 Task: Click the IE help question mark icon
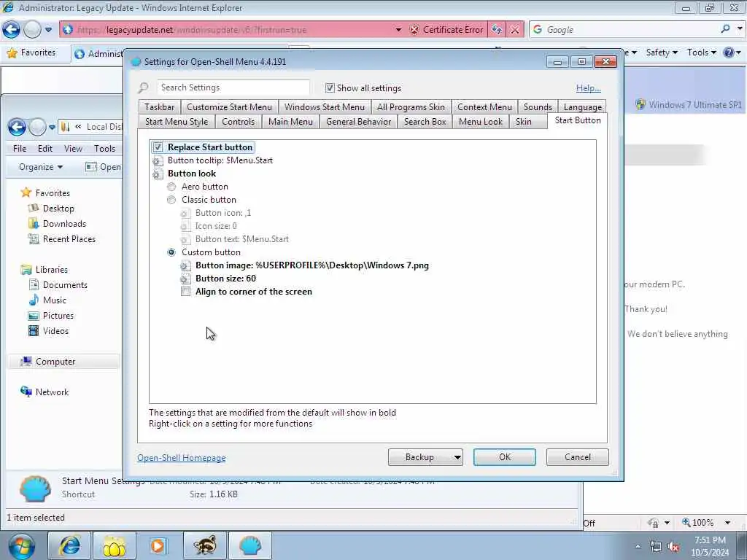pos(729,52)
